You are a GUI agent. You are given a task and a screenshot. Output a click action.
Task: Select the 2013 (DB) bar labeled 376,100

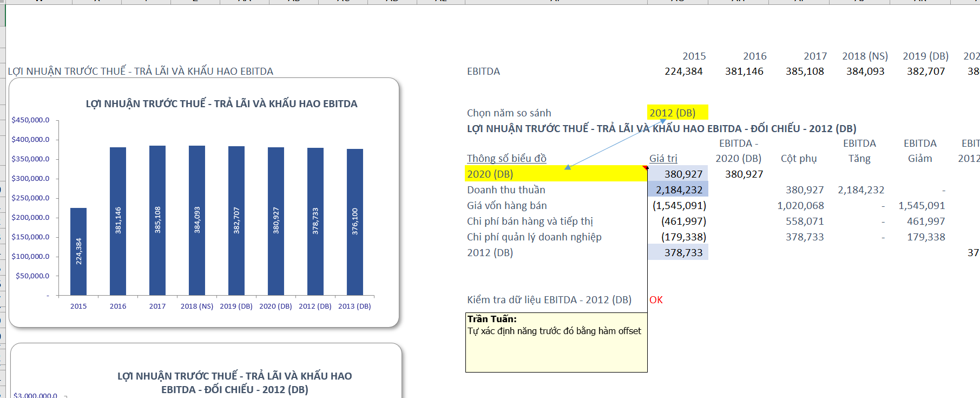[x=355, y=221]
